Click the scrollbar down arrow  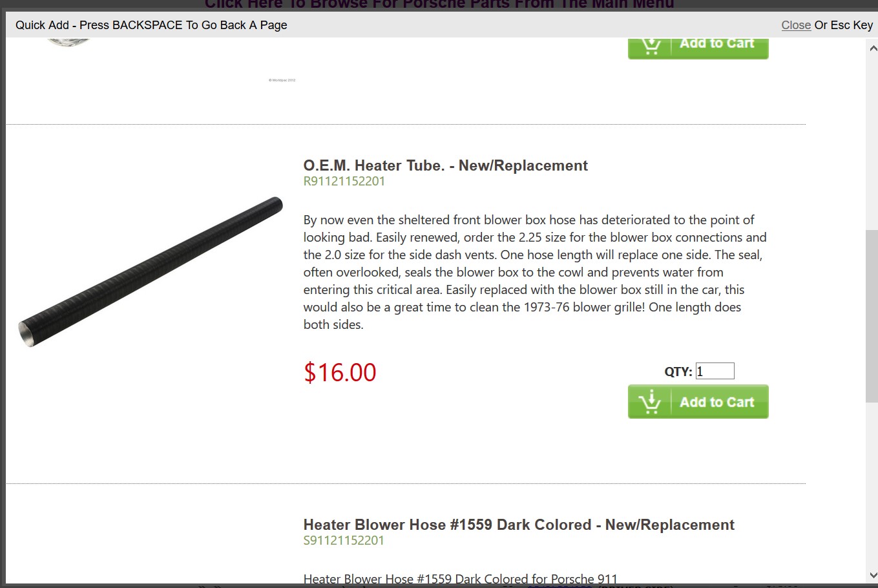coord(872,574)
